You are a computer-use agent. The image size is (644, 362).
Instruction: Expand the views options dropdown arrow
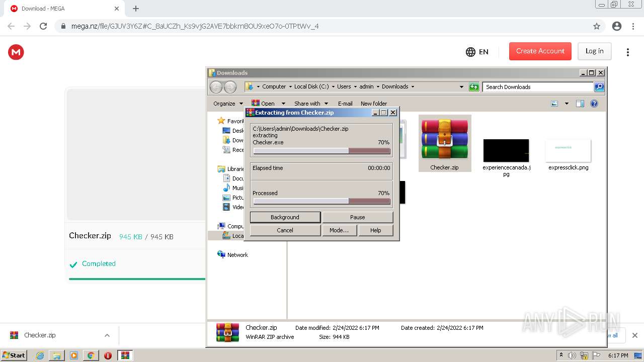[x=567, y=104]
